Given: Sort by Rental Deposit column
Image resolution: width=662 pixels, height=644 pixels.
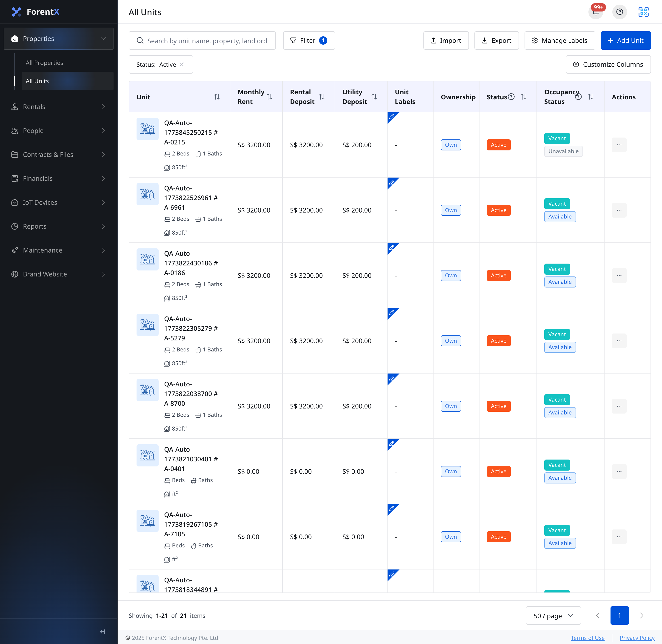Looking at the screenshot, I should click(x=322, y=97).
